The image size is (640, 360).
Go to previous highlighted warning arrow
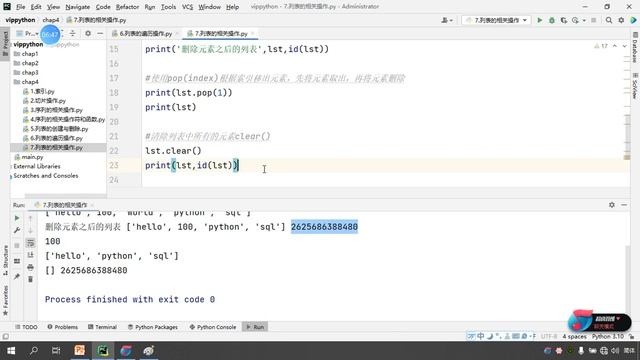(615, 46)
